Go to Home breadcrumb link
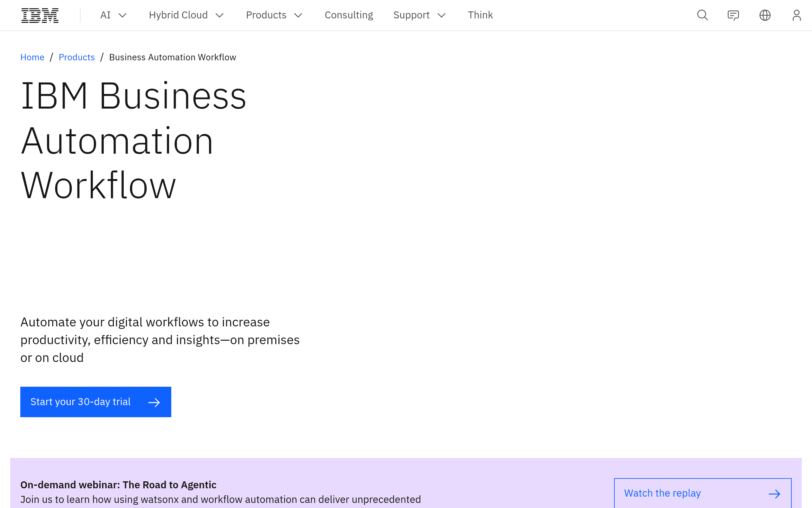Image resolution: width=812 pixels, height=508 pixels. click(x=32, y=57)
